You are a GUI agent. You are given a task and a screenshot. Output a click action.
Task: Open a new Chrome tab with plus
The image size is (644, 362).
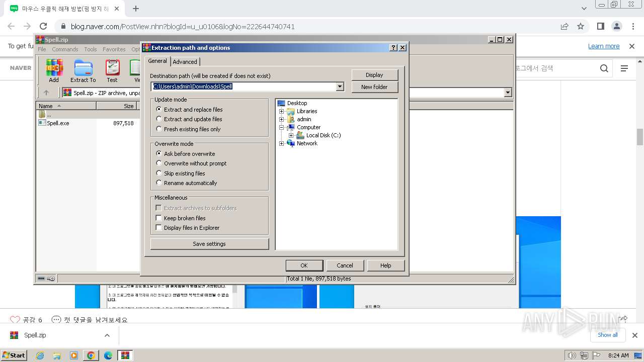(x=136, y=9)
